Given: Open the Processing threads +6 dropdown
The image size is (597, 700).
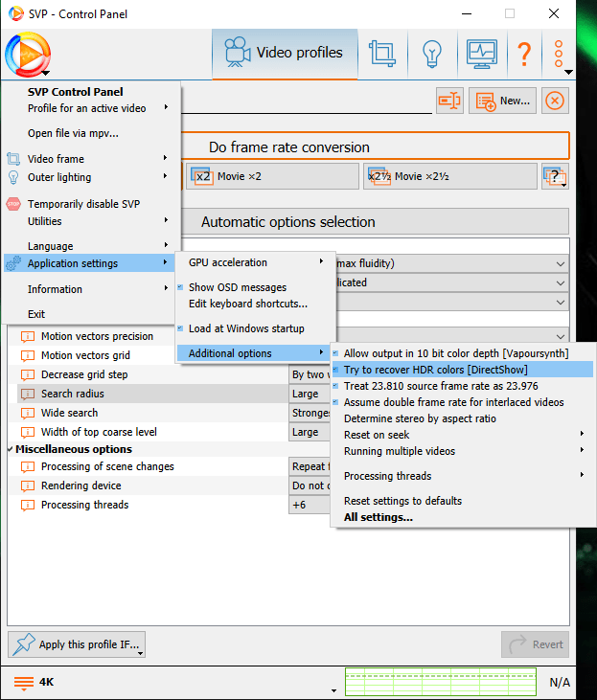Looking at the screenshot, I should click(310, 505).
